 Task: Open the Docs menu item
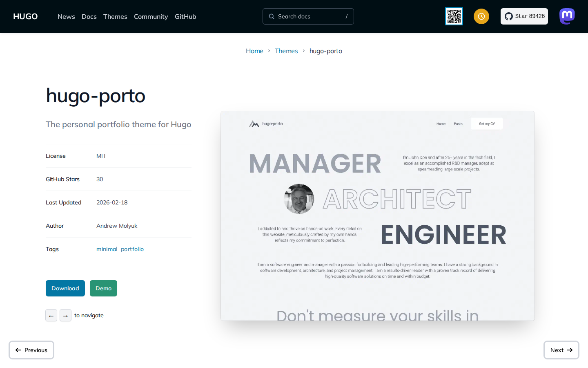89,16
